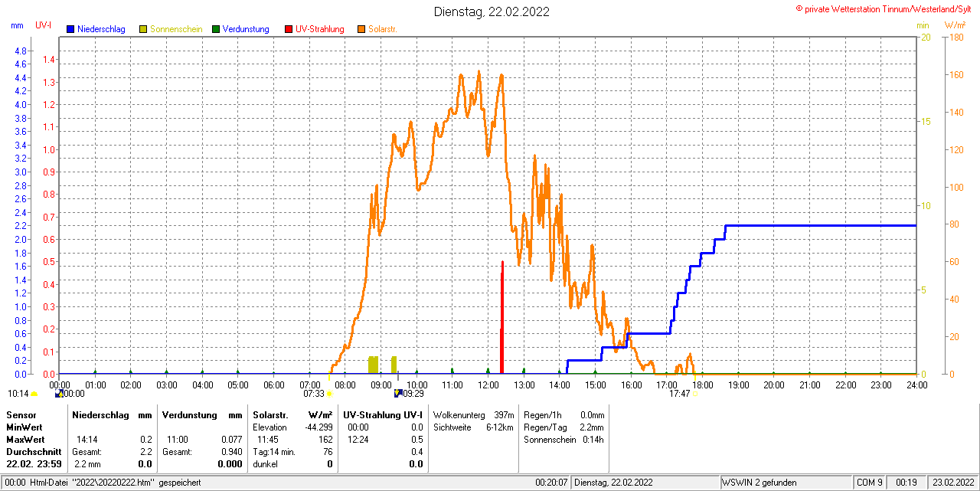
Task: Click the Regen/Tag 2.2mm entry
Action: tap(563, 427)
